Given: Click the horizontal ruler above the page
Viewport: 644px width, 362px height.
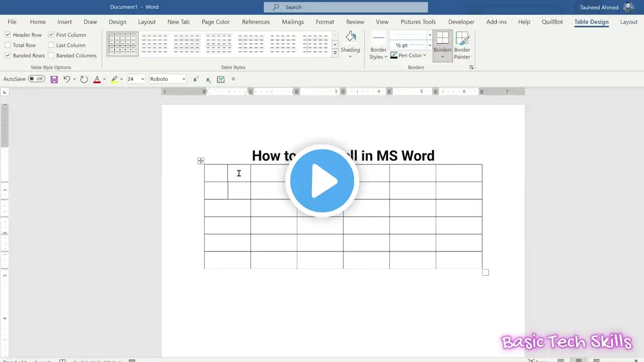Looking at the screenshot, I should point(343,92).
